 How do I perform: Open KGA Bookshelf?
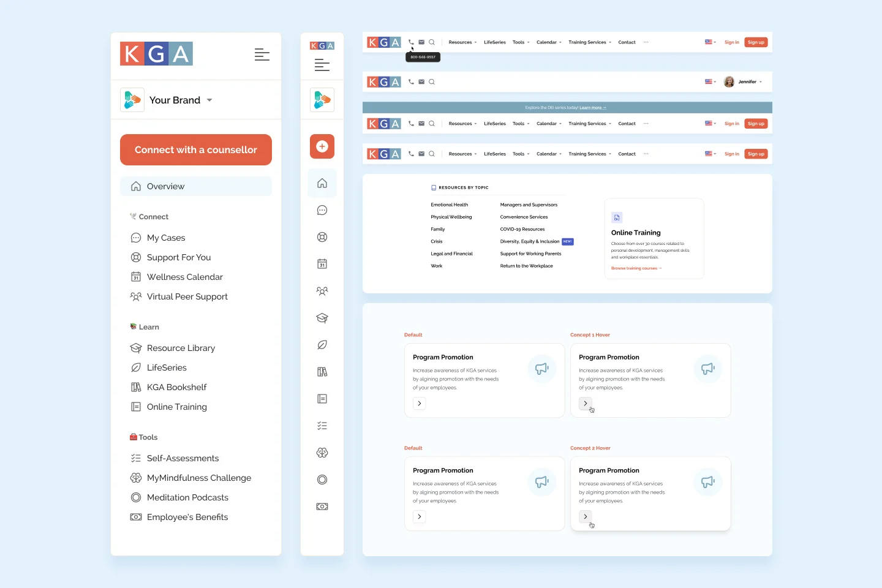pyautogui.click(x=169, y=387)
